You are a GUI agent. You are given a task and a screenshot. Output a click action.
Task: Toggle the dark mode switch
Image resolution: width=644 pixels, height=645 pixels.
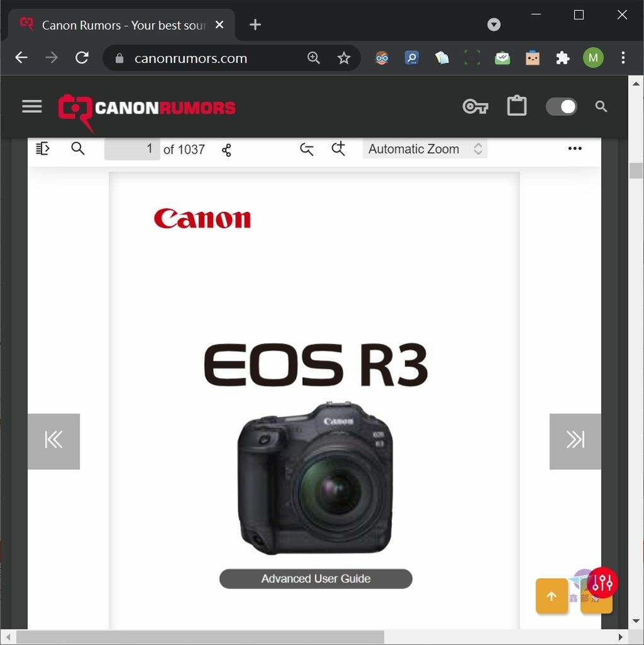coord(561,106)
